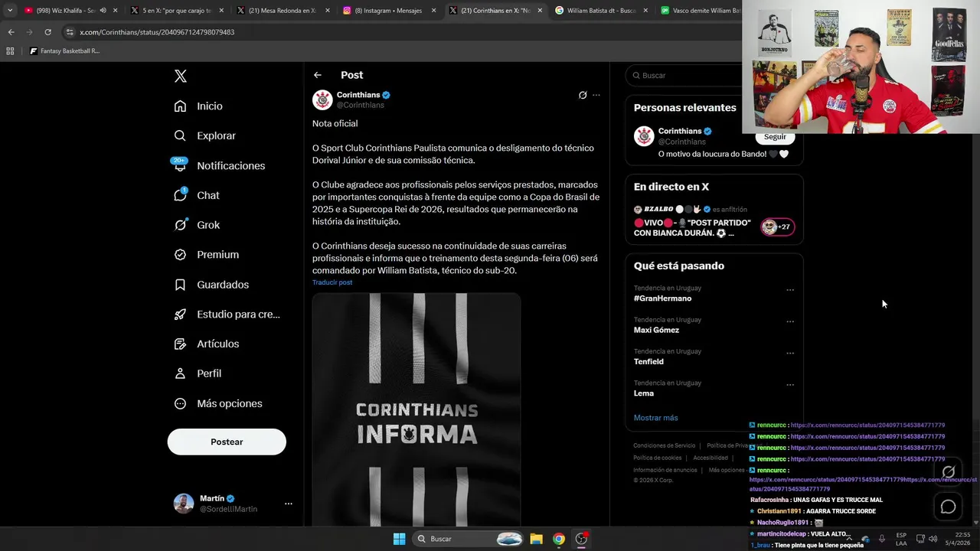
Task: Close the Corinthians en X tab
Action: click(540, 11)
